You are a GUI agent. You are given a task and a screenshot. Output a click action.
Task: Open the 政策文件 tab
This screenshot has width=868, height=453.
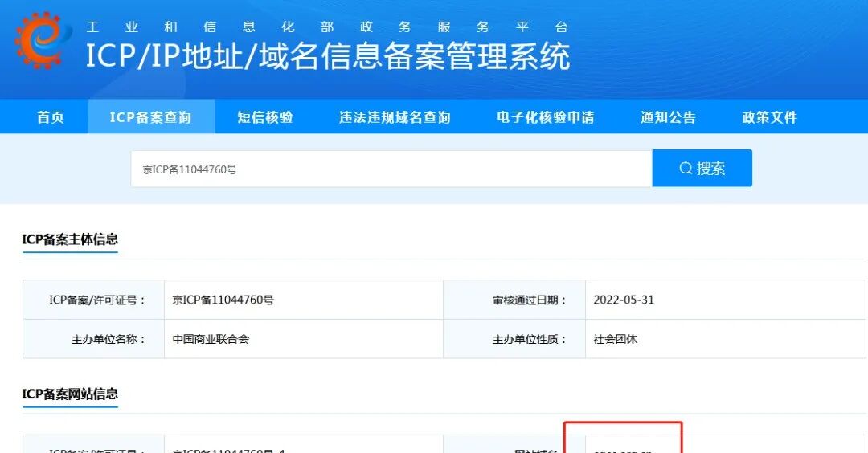769,117
